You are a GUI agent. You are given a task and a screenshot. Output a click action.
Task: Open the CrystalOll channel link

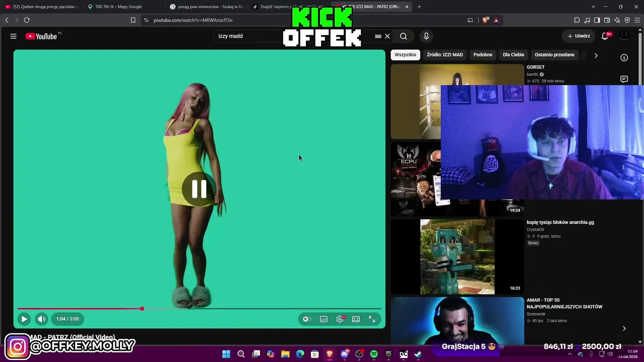pyautogui.click(x=535, y=230)
